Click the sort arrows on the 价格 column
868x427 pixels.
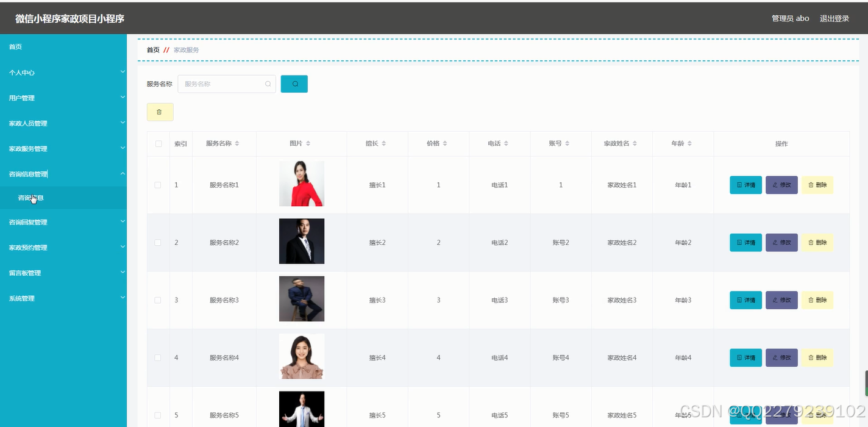coord(447,143)
